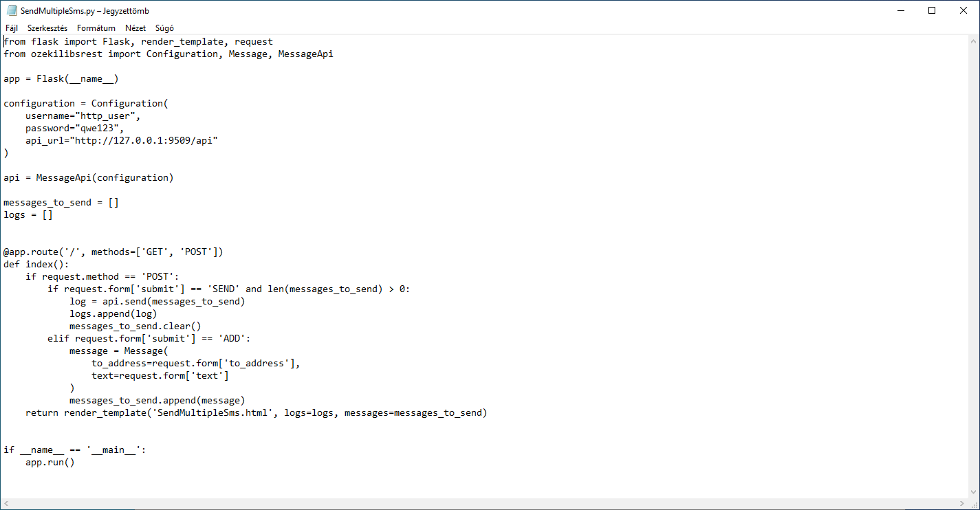Screen dimensions: 980x510
Task: Click the line checking submit equals 'SEND'
Action: (x=229, y=289)
